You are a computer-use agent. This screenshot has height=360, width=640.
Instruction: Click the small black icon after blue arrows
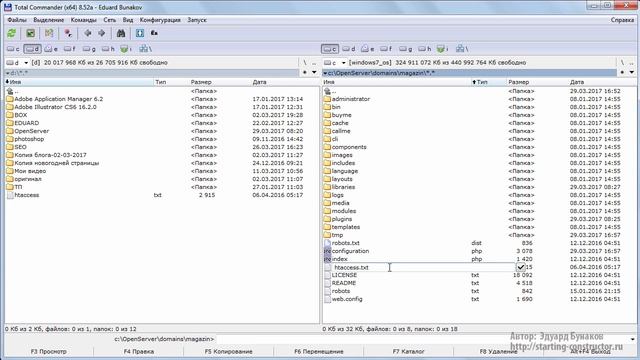(x=154, y=33)
